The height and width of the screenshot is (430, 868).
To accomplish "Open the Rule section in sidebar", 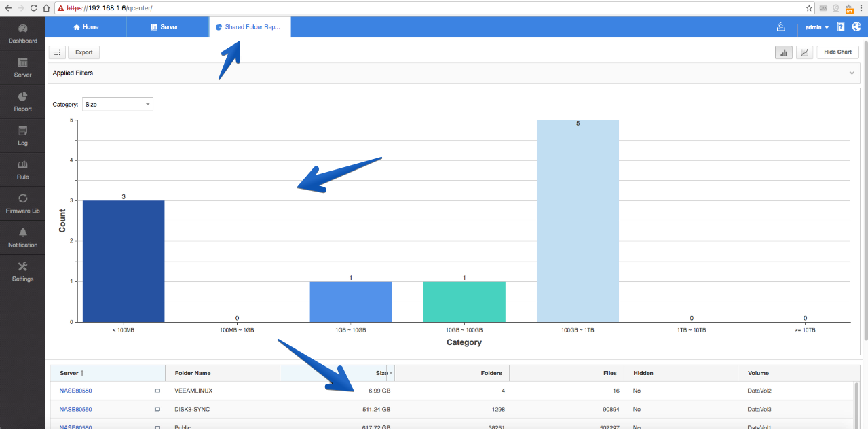I will [x=22, y=170].
